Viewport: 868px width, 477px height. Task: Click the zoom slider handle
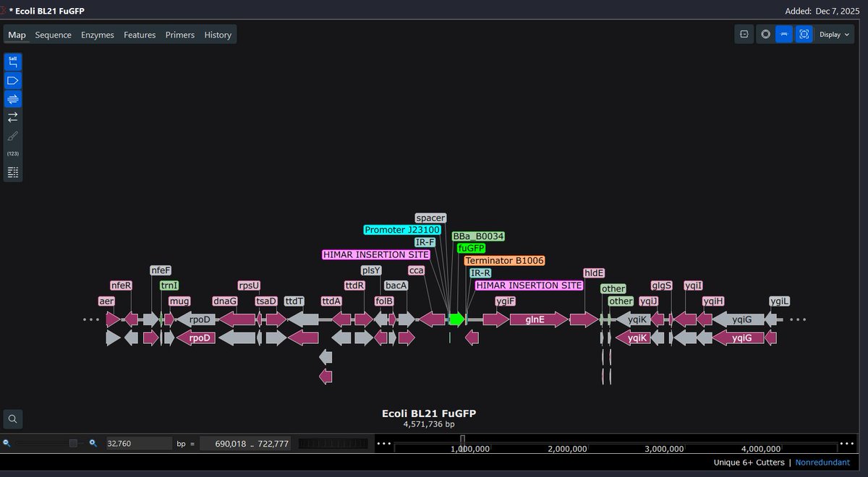[73, 443]
